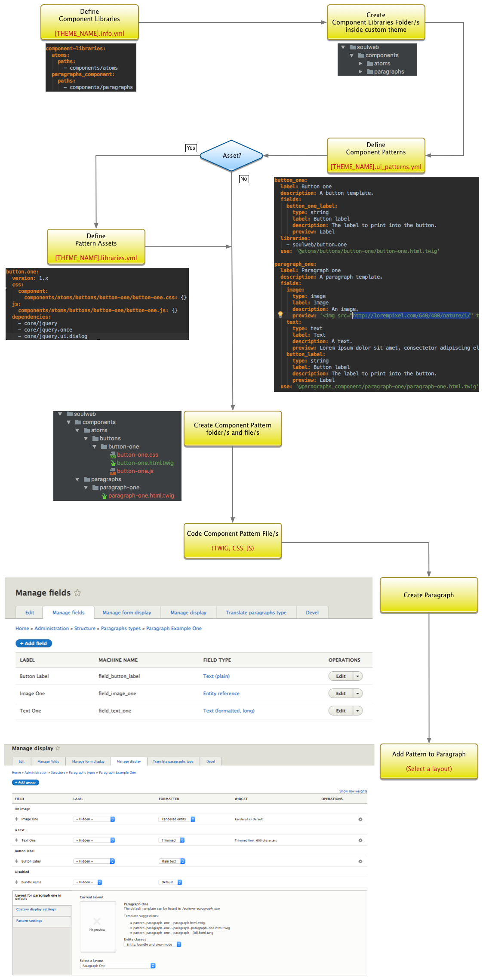Viewport: 483px width, 980px height.
Task: Expand the collapsed paragraphs folder triangle
Action: click(x=360, y=72)
